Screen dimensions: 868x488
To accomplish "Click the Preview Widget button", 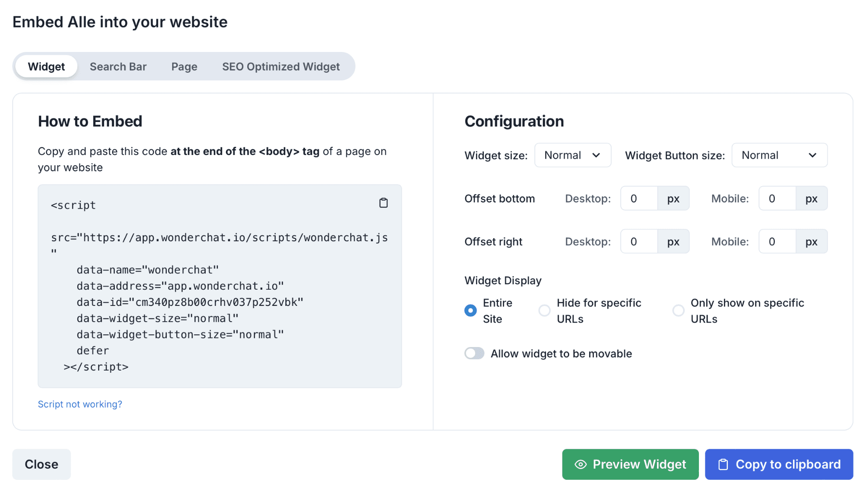I will click(x=630, y=464).
